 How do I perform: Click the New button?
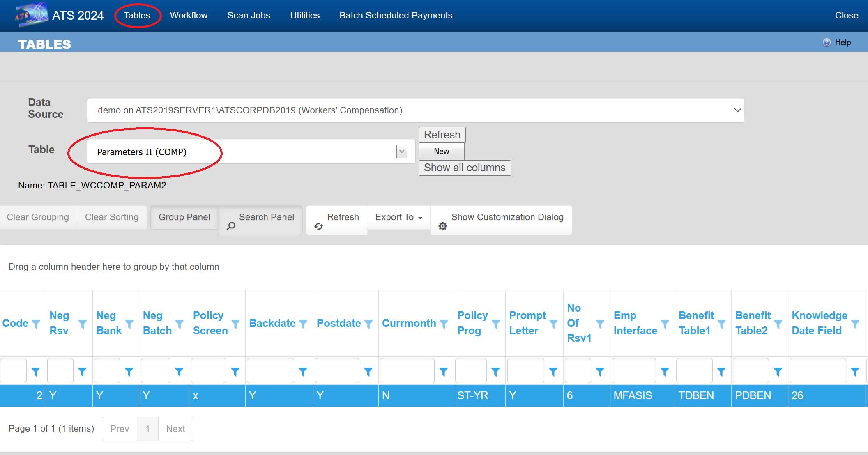click(441, 152)
